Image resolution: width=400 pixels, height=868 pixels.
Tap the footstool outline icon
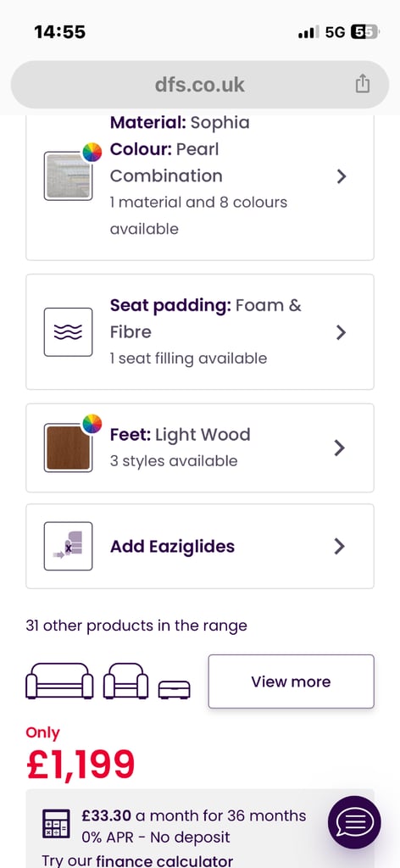(x=175, y=689)
